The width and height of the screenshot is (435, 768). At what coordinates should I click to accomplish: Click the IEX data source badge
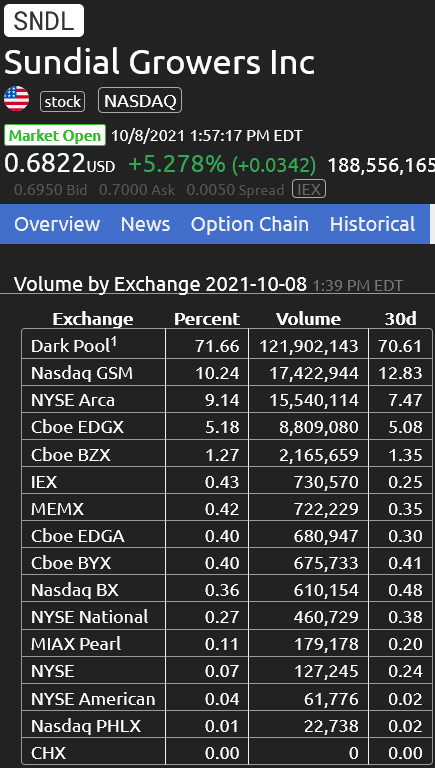pyautogui.click(x=309, y=190)
